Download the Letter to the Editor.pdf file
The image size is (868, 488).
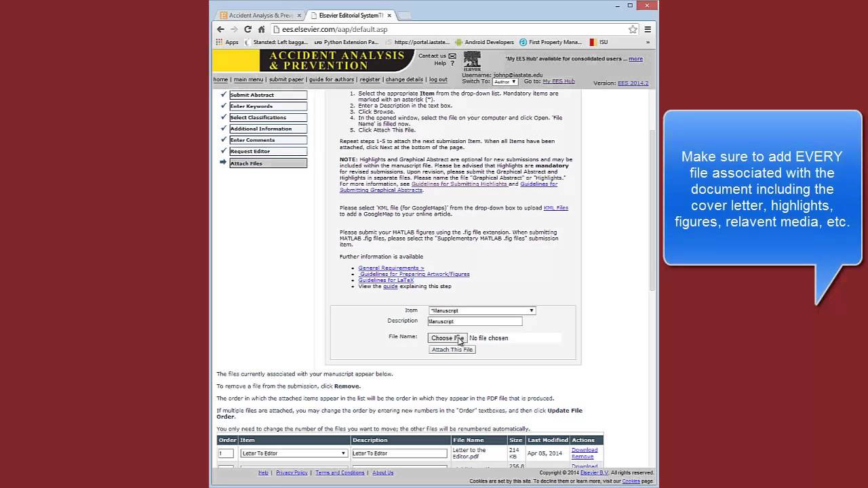585,450
